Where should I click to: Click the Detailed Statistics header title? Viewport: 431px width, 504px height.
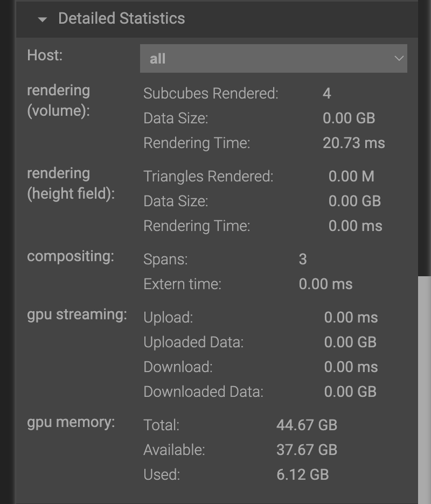click(x=121, y=18)
